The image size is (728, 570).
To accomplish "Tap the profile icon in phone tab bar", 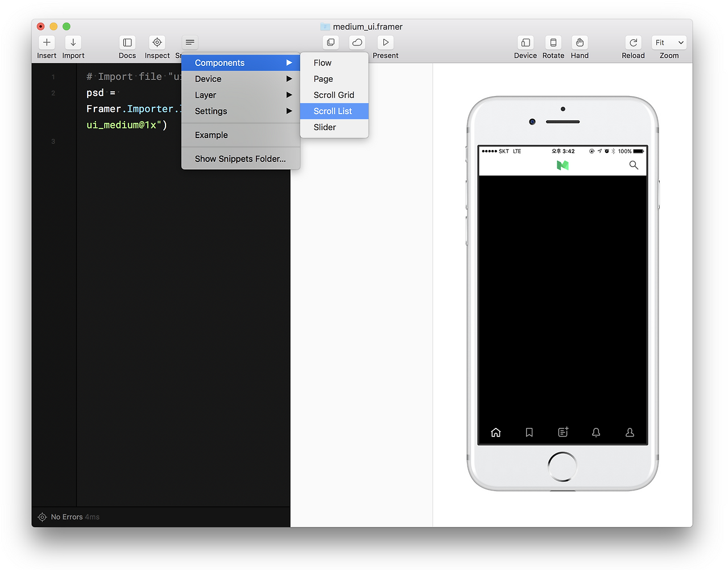I will pos(630,432).
